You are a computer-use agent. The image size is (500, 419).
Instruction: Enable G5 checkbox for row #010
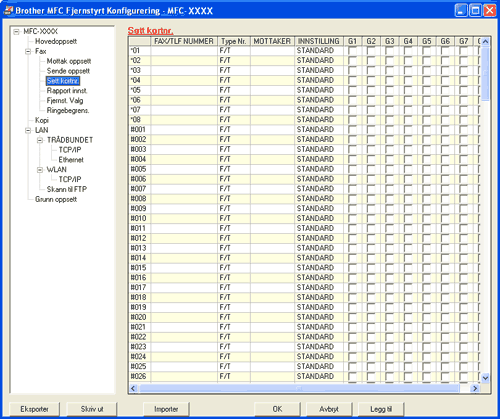coord(426,219)
